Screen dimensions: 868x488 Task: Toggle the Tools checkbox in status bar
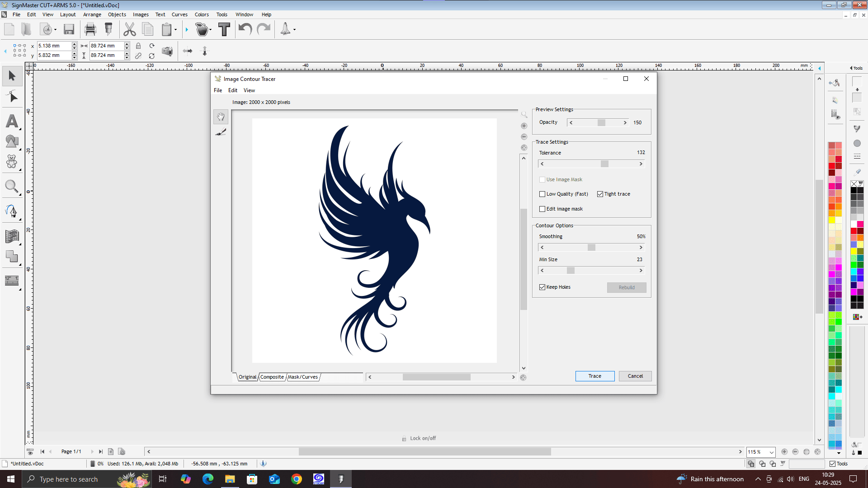832,464
